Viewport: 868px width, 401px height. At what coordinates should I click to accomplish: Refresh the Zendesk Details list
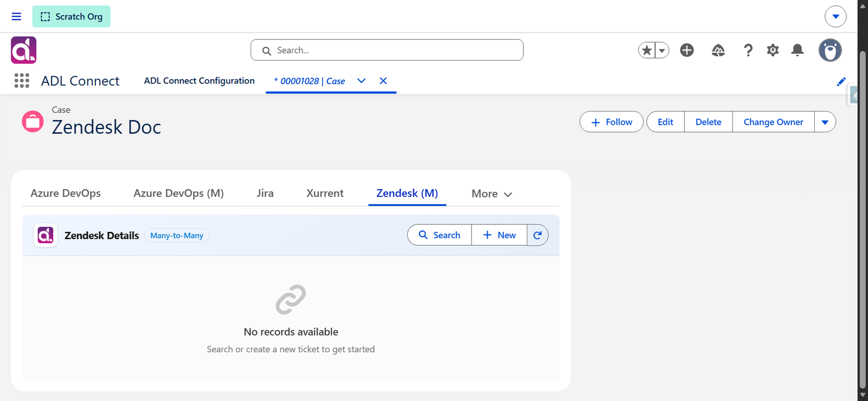[x=538, y=235]
